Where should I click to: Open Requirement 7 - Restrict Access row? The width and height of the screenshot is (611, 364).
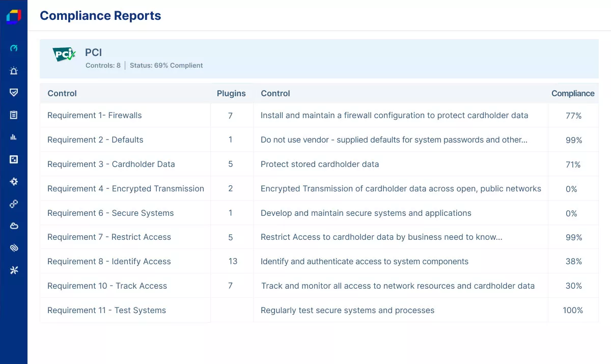coord(319,237)
